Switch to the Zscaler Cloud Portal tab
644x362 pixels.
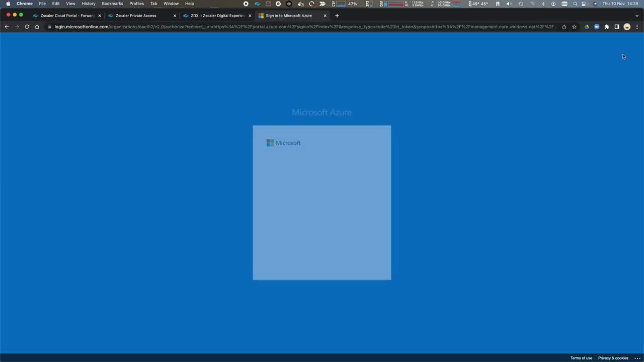coord(66,16)
